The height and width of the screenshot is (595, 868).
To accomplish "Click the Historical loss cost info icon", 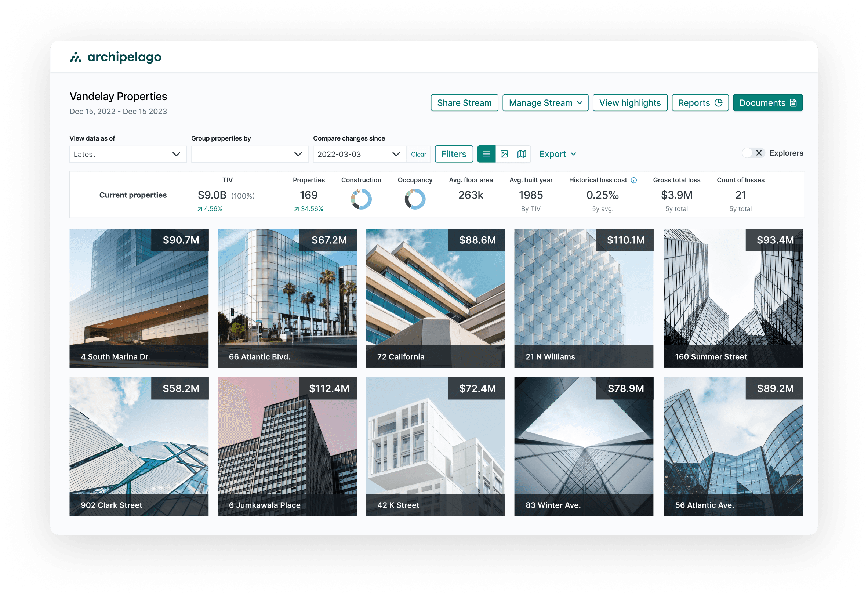I will click(x=634, y=180).
